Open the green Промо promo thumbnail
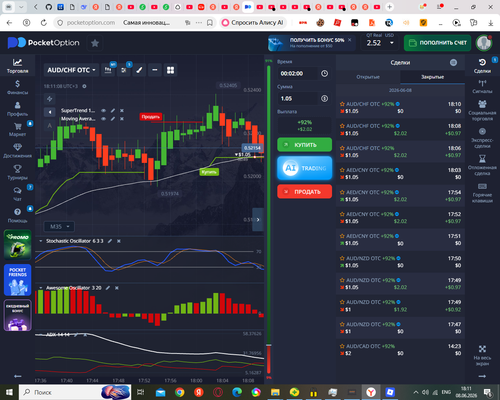Viewport: 500px width, 400px height. (x=17, y=245)
